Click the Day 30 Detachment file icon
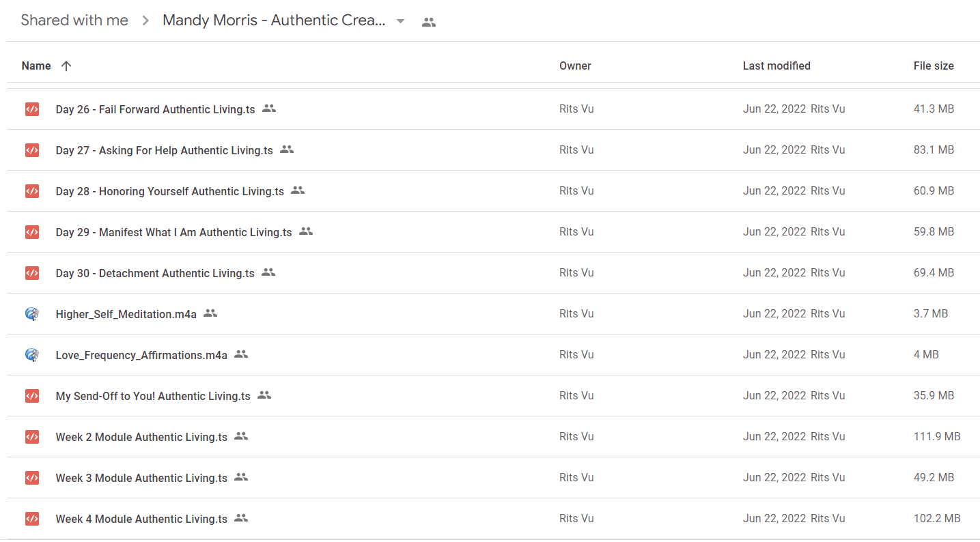This screenshot has height=542, width=980. pos(31,272)
